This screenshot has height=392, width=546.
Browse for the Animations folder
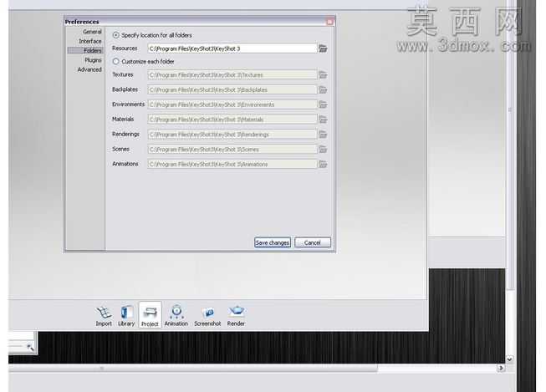click(x=323, y=164)
